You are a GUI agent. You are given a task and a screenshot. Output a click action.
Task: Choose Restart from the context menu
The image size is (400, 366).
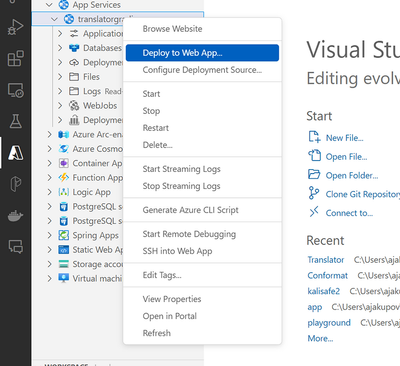pos(202,128)
